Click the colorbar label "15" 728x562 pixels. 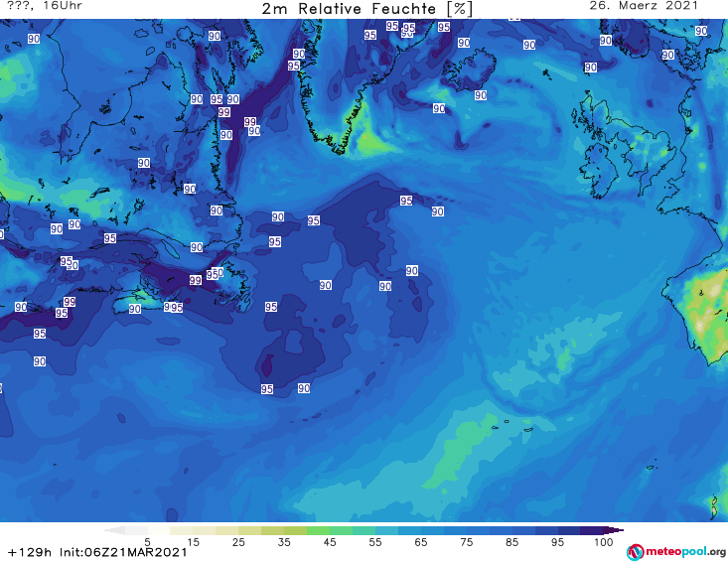(193, 542)
